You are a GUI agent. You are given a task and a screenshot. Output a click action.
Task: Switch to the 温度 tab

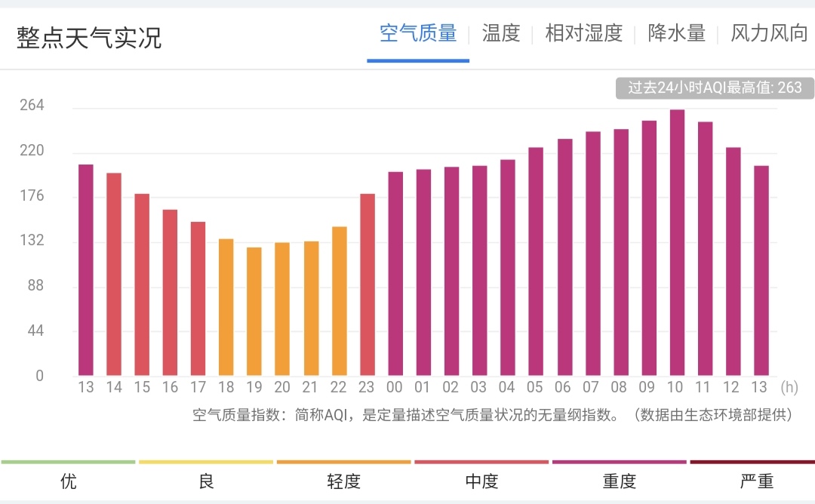click(x=500, y=33)
